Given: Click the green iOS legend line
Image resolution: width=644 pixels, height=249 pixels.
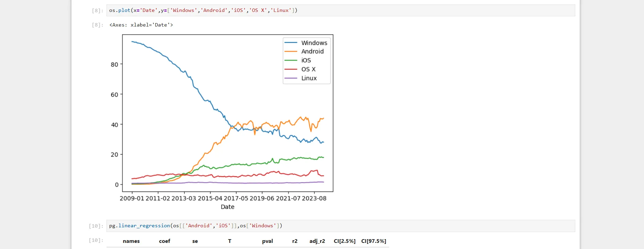Looking at the screenshot, I should click(x=291, y=60).
